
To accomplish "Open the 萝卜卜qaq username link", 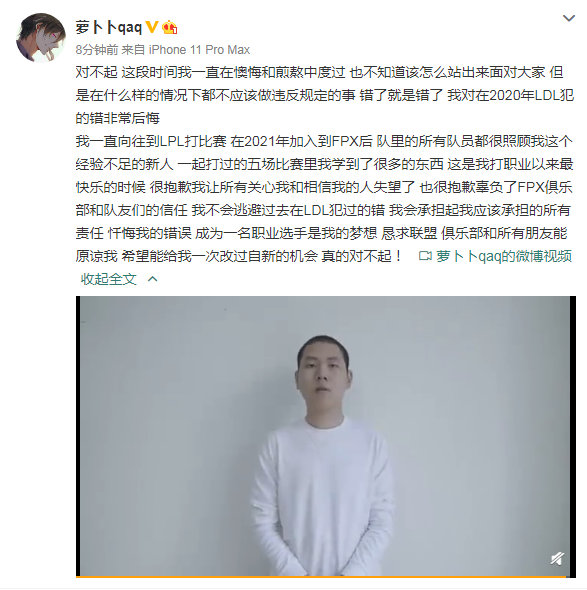I will tap(108, 27).
